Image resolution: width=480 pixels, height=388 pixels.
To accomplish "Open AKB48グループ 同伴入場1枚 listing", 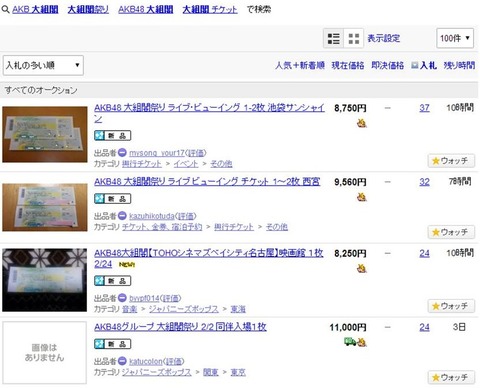I will click(x=180, y=327).
